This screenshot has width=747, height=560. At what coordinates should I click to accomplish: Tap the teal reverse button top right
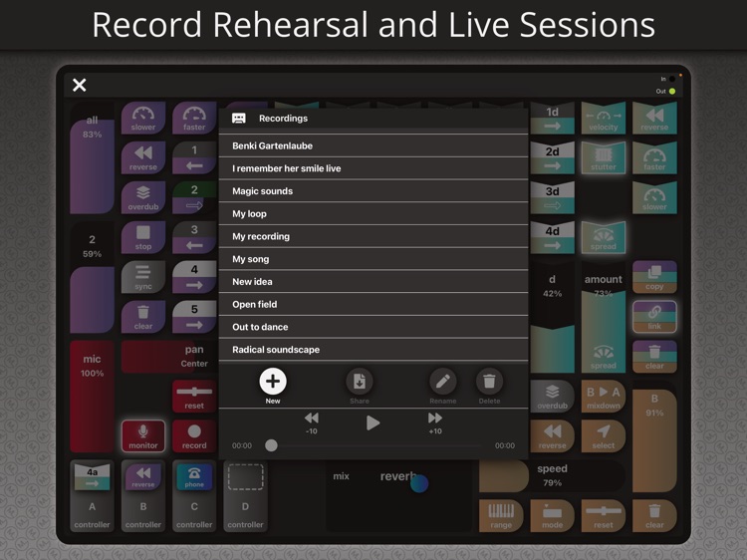point(654,119)
